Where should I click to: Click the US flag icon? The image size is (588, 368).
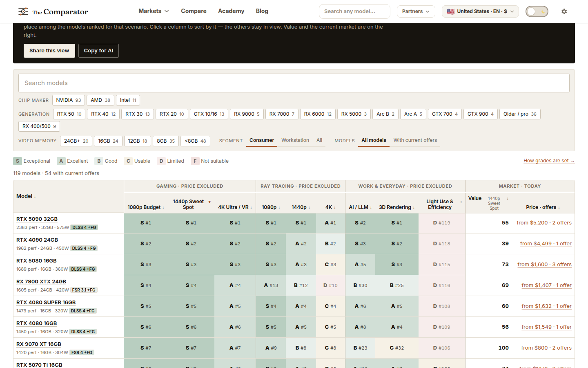pos(450,11)
